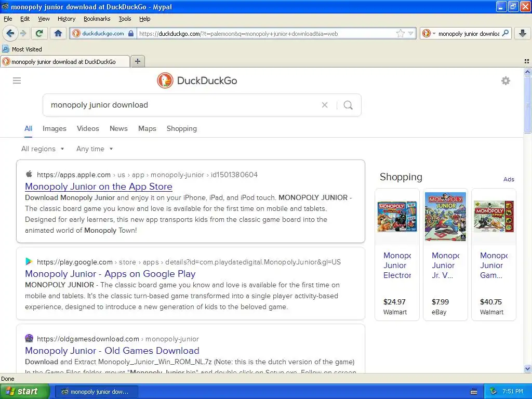The width and height of the screenshot is (532, 399).
Task: Click the oldgamesdownload favicon
Action: [29, 338]
